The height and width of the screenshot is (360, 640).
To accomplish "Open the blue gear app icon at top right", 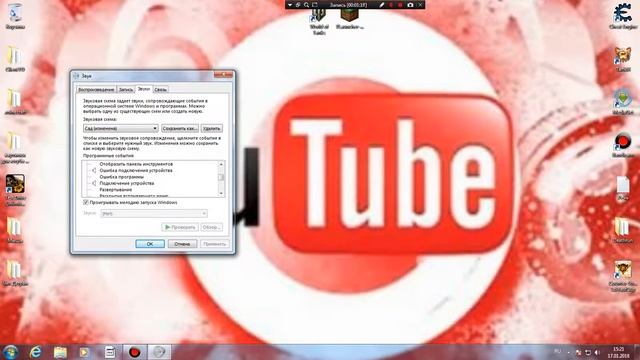I will coord(623,16).
